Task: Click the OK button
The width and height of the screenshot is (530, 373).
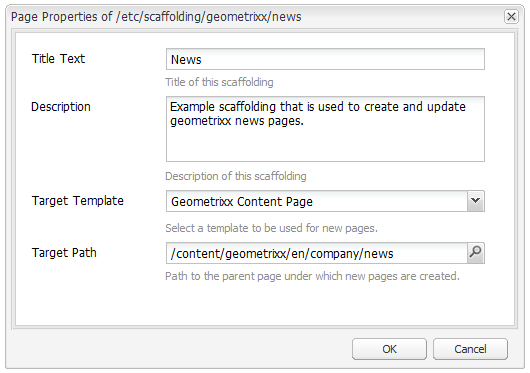Action: [x=389, y=349]
